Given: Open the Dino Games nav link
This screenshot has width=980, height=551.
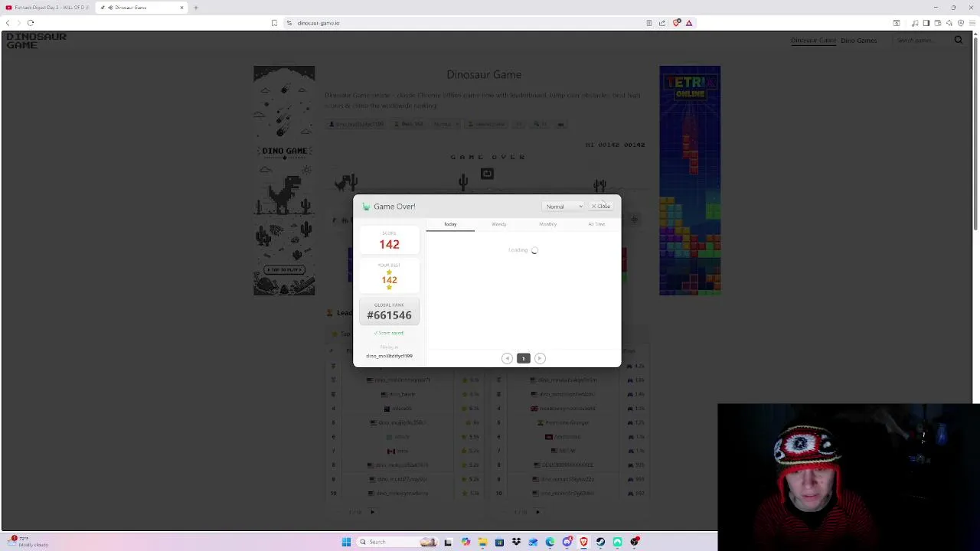Looking at the screenshot, I should [858, 41].
